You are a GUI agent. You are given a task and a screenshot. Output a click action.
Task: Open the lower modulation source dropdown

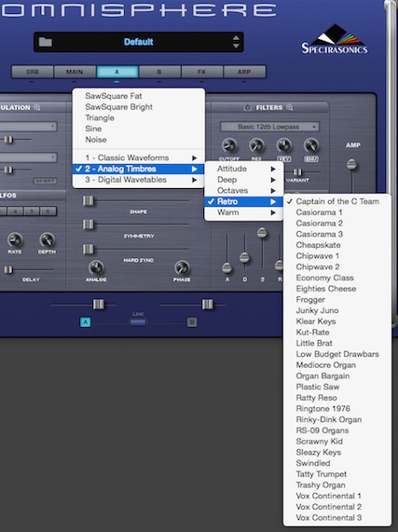(29, 157)
